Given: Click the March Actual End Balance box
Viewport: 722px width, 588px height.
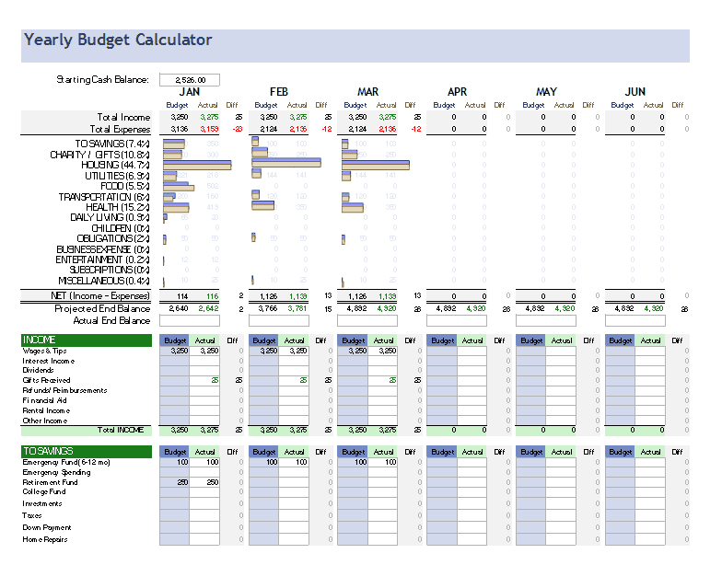Looking at the screenshot, I should click(368, 321).
